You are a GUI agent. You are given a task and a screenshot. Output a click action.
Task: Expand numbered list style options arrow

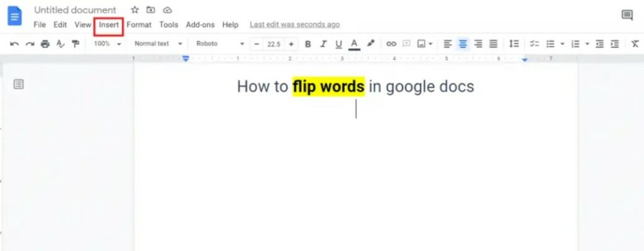point(587,44)
